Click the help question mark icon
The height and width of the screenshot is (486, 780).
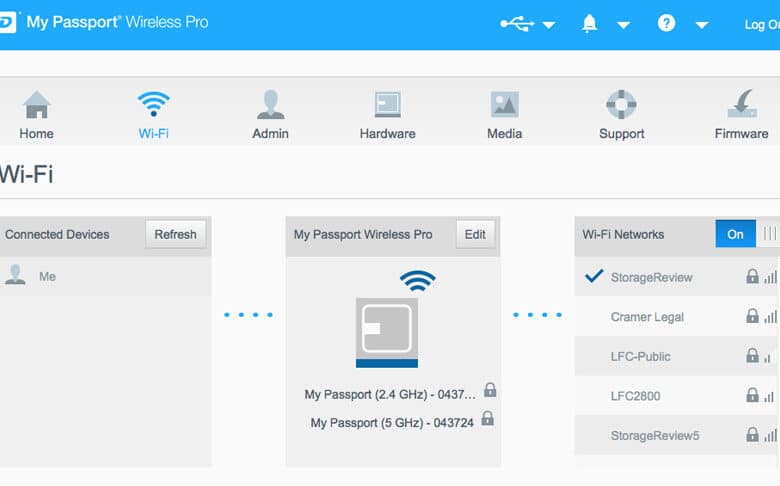[x=666, y=23]
